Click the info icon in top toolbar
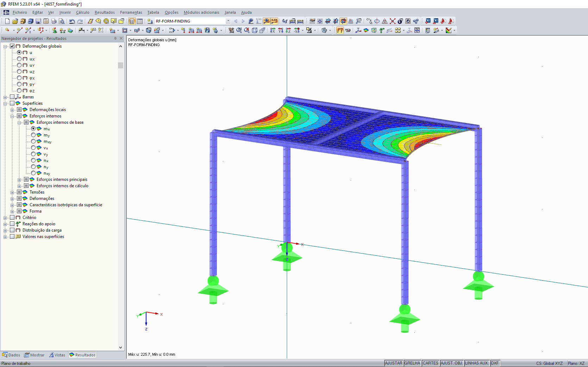This screenshot has height=367, width=588. point(400,21)
